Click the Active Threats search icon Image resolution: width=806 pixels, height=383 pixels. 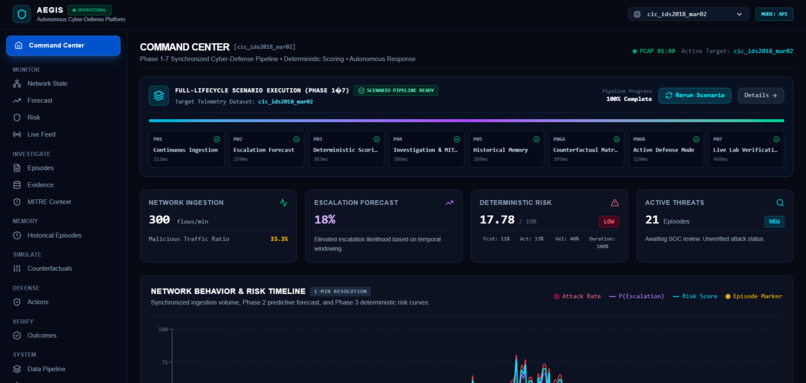click(780, 203)
